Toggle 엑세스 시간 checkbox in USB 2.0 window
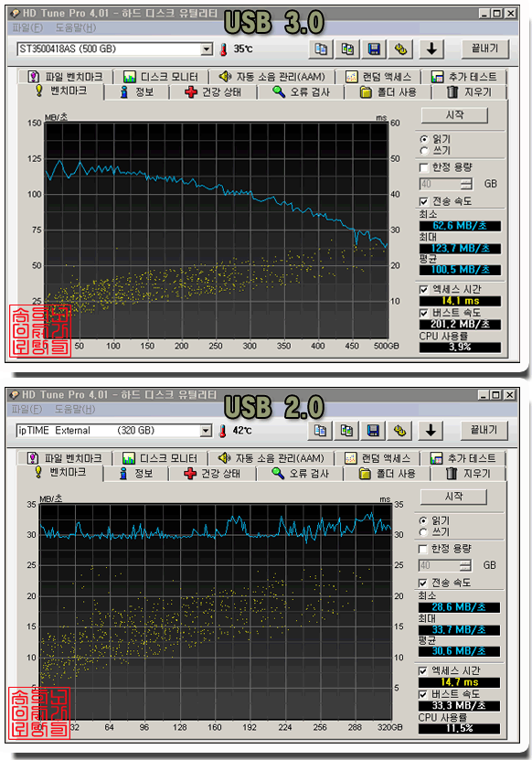 (x=423, y=670)
